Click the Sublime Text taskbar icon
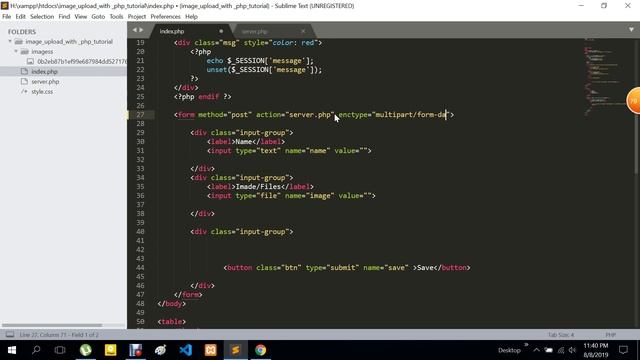 click(236, 350)
